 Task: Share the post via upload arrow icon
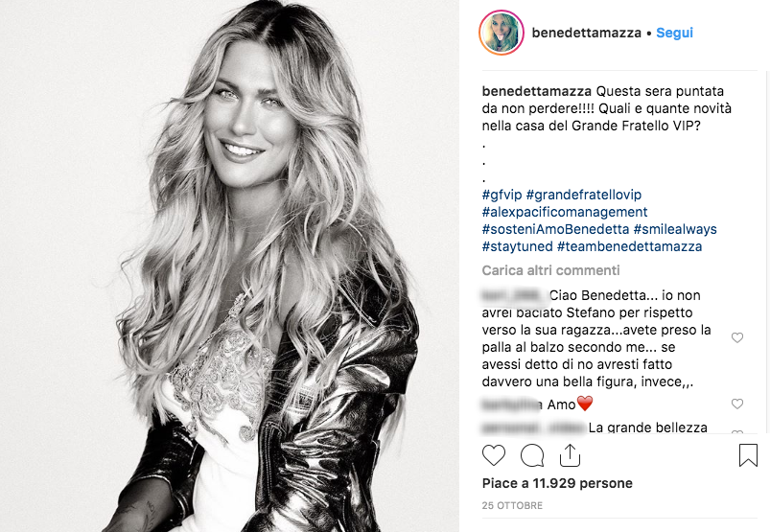[570, 455]
